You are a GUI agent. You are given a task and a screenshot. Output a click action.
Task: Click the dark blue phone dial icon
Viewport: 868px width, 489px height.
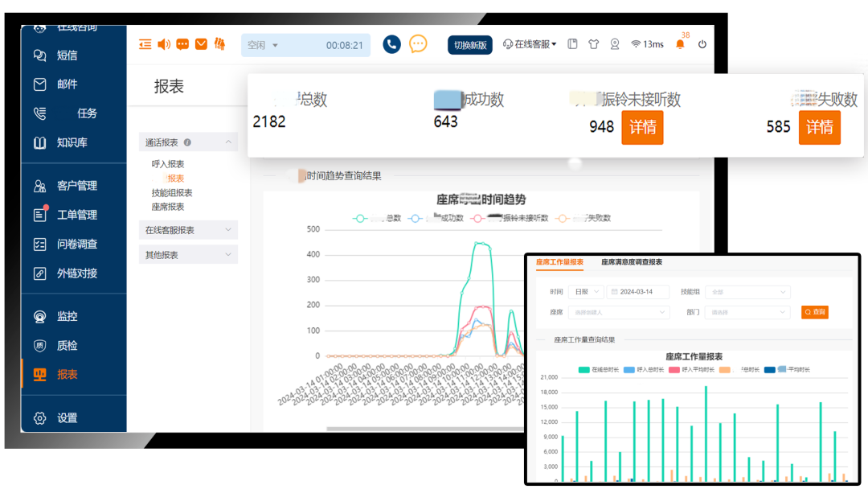click(392, 44)
